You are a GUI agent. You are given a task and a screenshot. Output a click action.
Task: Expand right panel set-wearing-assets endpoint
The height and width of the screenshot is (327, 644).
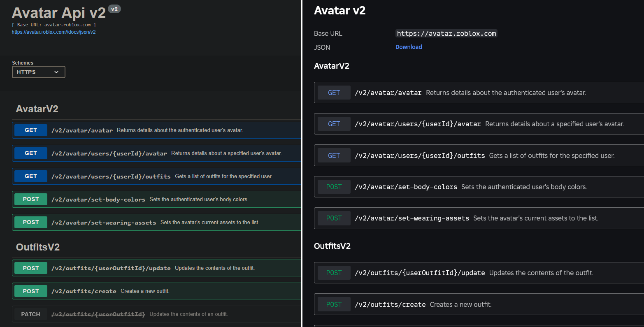point(412,218)
